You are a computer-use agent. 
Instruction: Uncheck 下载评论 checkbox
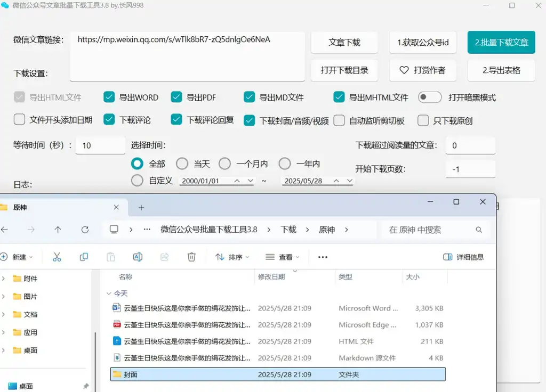[109, 120]
